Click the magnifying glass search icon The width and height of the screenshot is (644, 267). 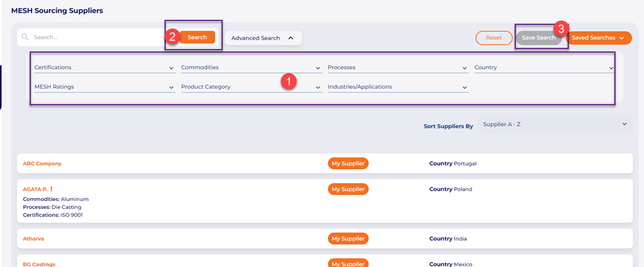click(x=25, y=38)
